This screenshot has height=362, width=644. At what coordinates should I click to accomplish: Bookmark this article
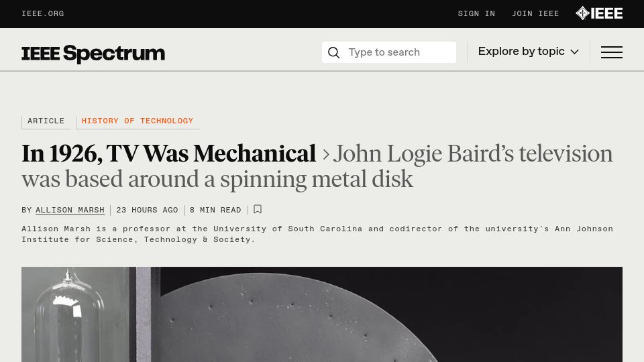[x=258, y=209]
